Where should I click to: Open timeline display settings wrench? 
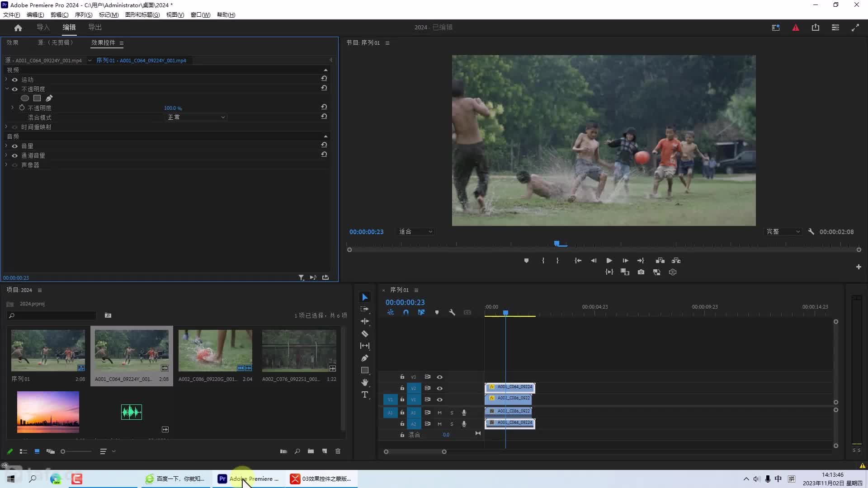452,312
